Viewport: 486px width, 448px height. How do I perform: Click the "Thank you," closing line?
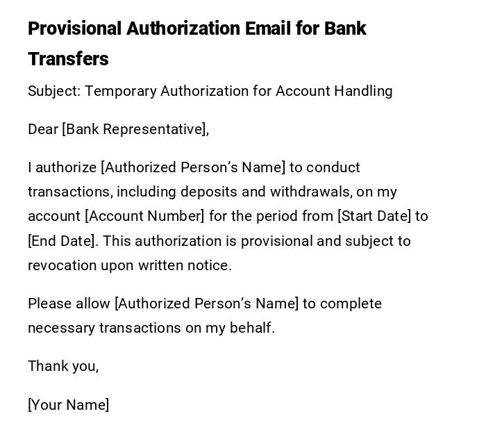pos(63,366)
